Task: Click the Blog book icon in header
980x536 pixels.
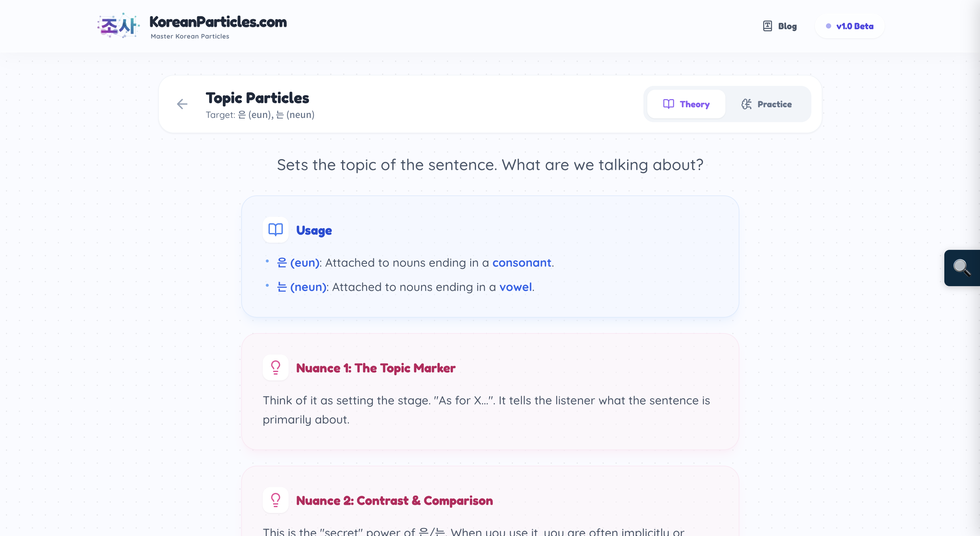Action: tap(767, 26)
